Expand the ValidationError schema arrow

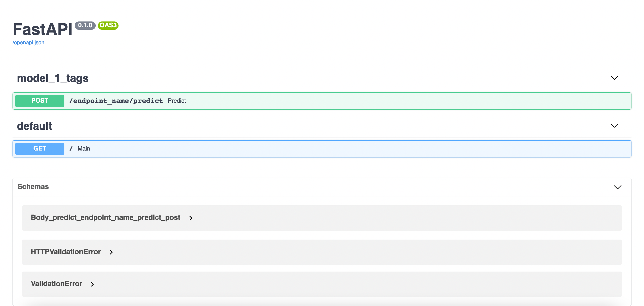pyautogui.click(x=93, y=284)
